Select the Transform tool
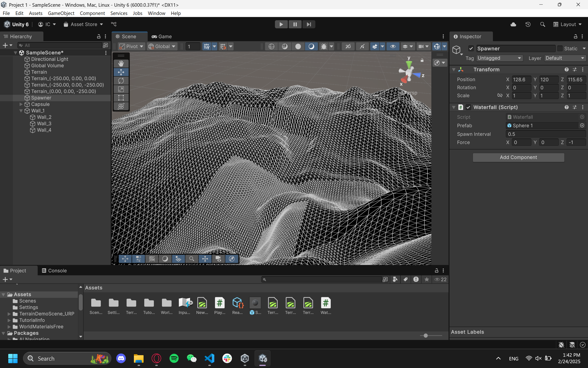 point(121,106)
